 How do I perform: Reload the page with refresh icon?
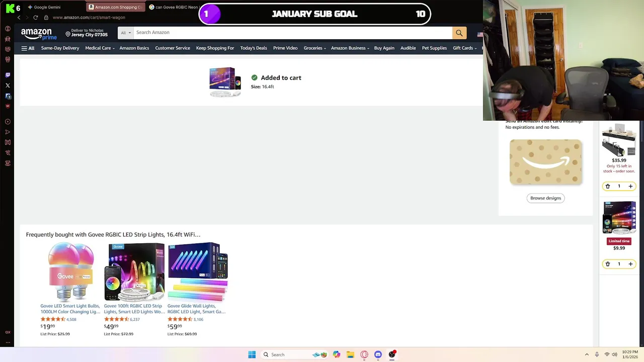(36, 18)
